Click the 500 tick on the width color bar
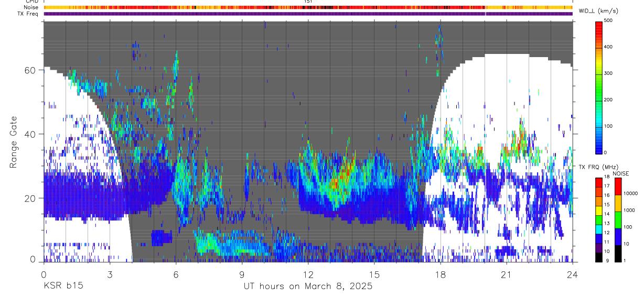The height and width of the screenshot is (297, 644). tap(609, 20)
